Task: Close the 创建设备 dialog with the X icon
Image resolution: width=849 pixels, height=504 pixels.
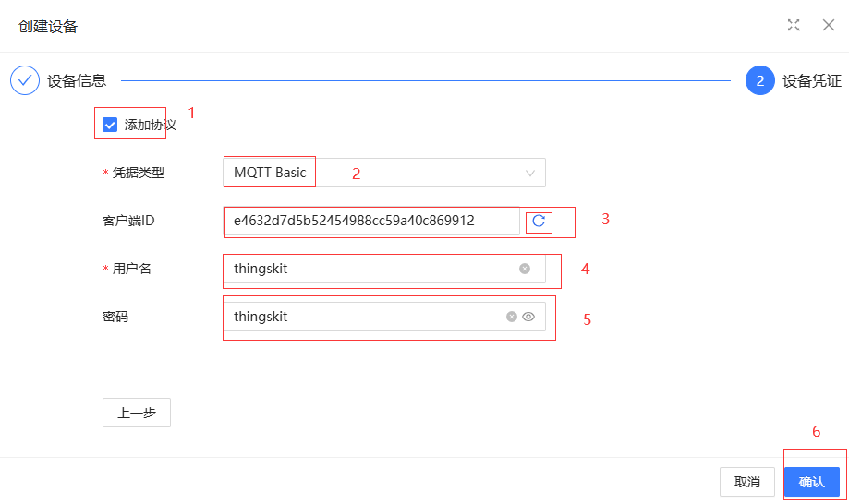Action: tap(829, 25)
